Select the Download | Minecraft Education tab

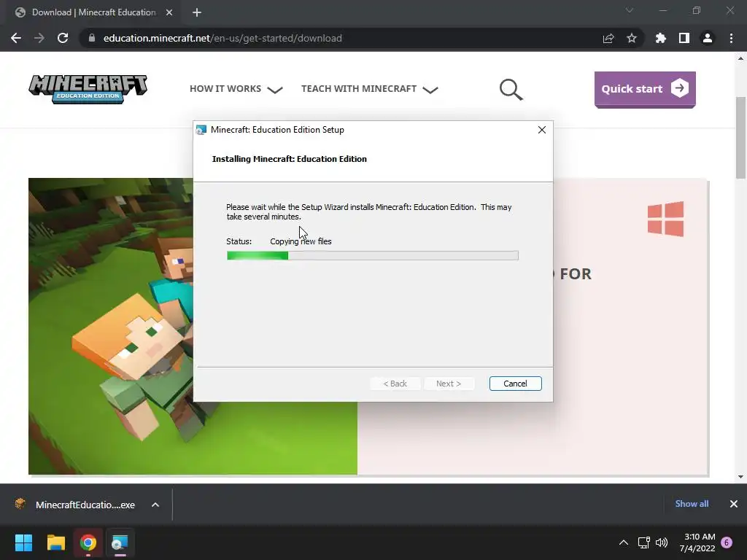(93, 12)
